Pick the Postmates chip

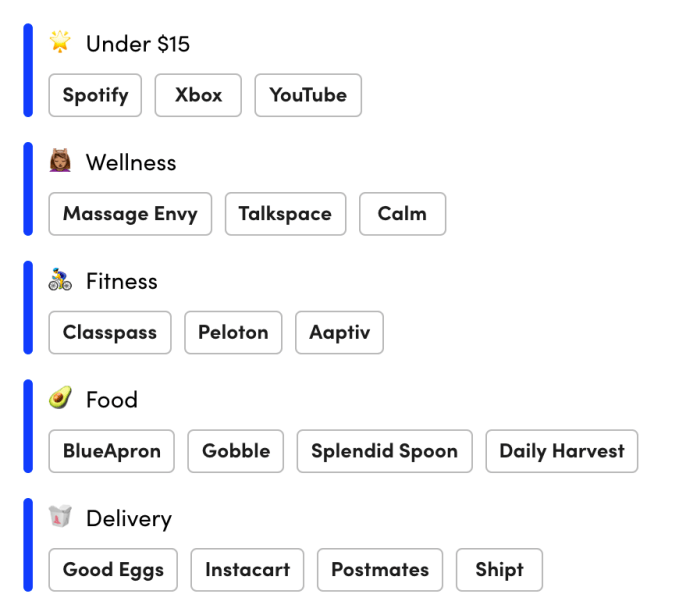point(380,570)
